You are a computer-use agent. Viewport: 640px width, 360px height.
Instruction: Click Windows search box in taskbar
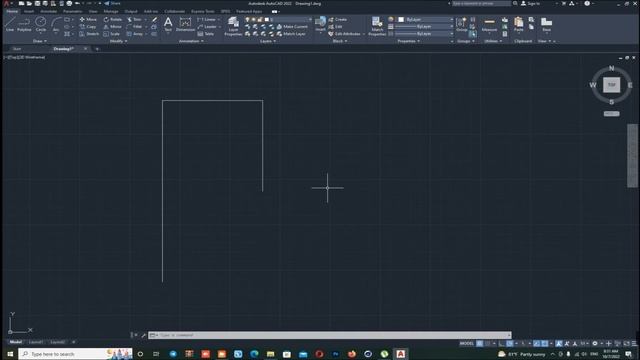coord(75,354)
